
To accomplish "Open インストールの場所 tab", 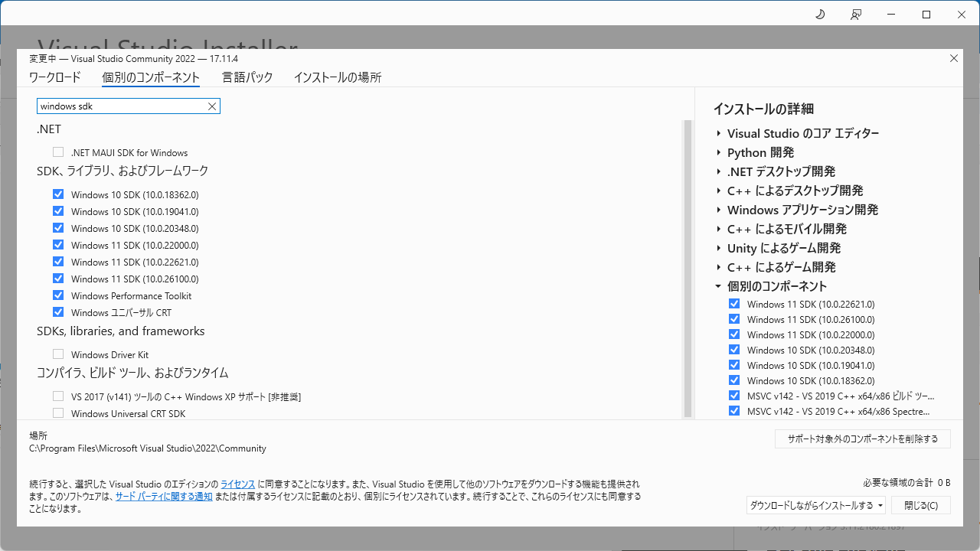I will click(x=338, y=77).
